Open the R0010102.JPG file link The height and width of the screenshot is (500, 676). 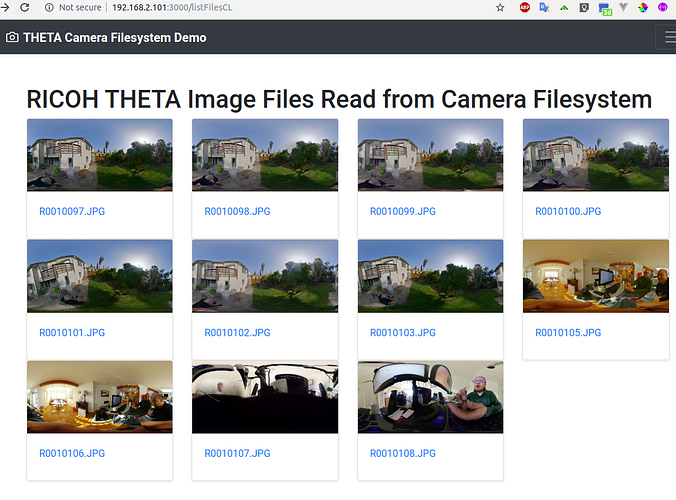pos(237,333)
